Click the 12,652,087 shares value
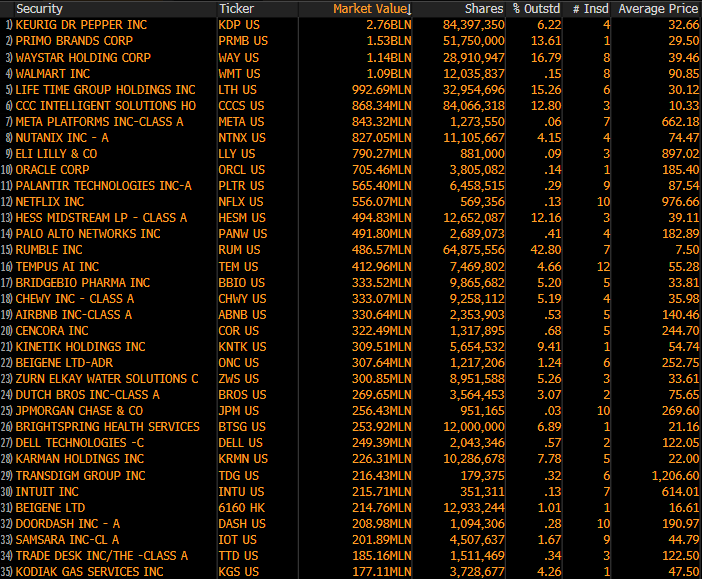 (x=474, y=218)
